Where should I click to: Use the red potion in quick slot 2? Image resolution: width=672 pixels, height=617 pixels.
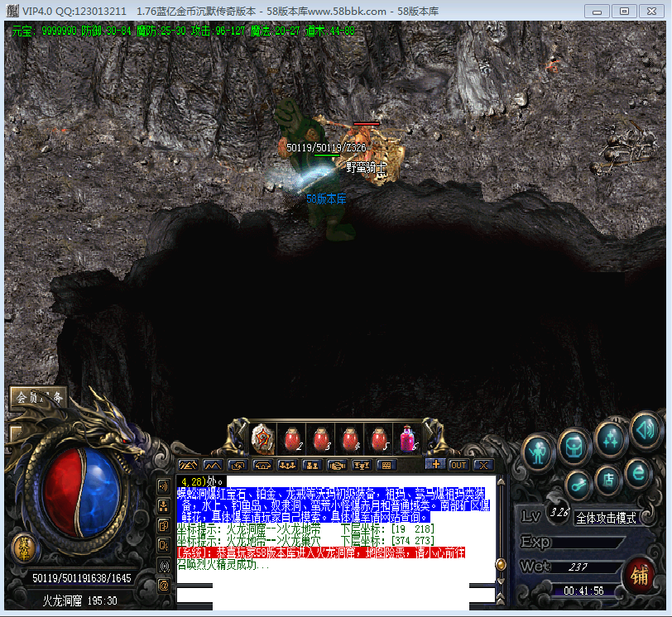pos(292,439)
